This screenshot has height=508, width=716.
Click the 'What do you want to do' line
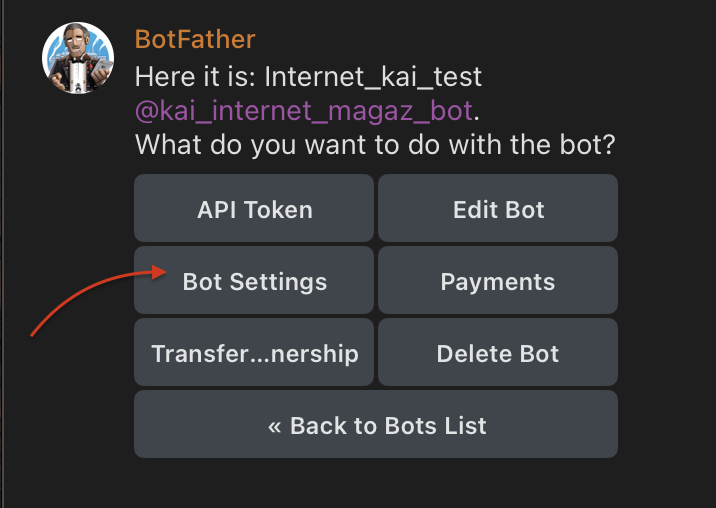374,146
